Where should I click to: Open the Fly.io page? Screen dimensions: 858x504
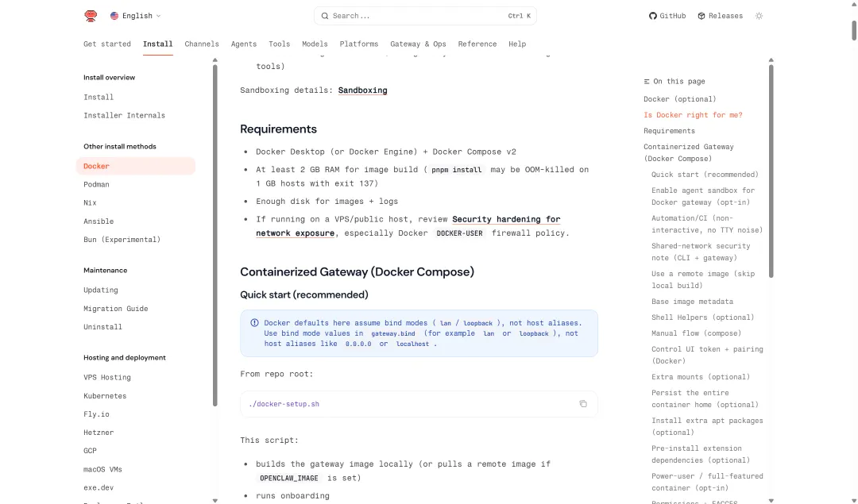96,414
